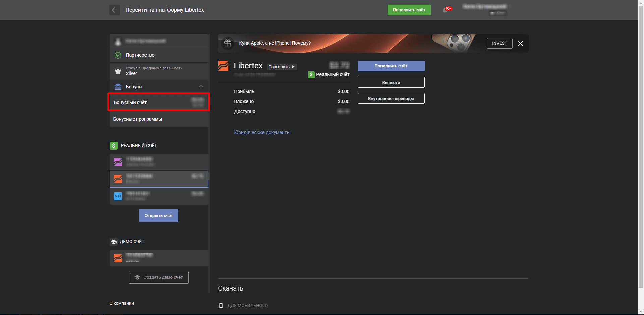The width and height of the screenshot is (644, 315).
Task: Click the ДЕМО СЧЁТ section heading
Action: tap(132, 242)
